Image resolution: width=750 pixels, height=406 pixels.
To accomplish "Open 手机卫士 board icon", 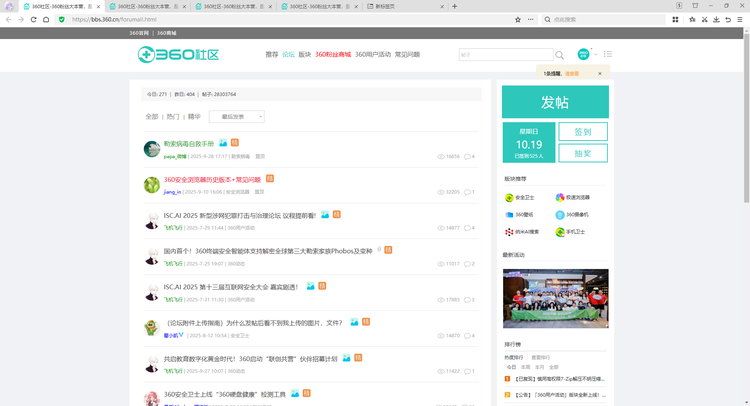I will [560, 232].
